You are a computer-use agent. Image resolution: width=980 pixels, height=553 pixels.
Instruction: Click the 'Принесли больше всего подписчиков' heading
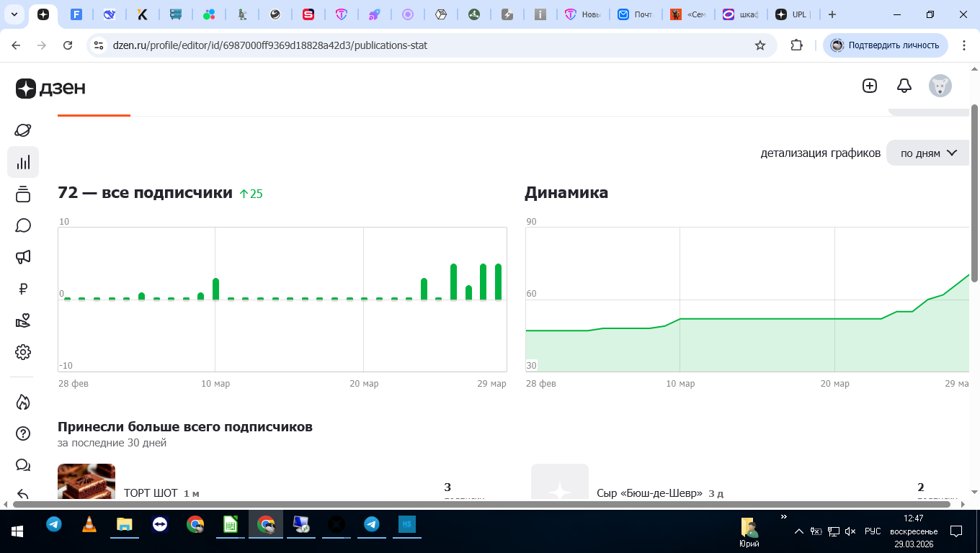[x=185, y=427]
